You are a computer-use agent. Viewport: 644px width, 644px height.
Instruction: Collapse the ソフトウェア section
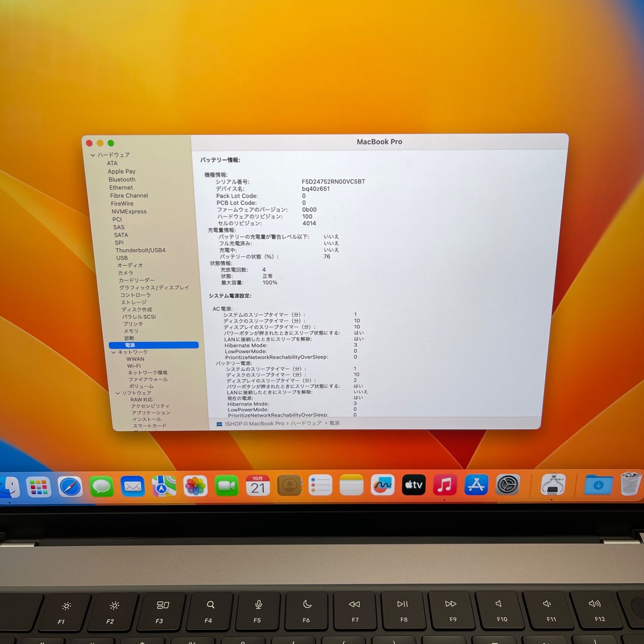[118, 393]
